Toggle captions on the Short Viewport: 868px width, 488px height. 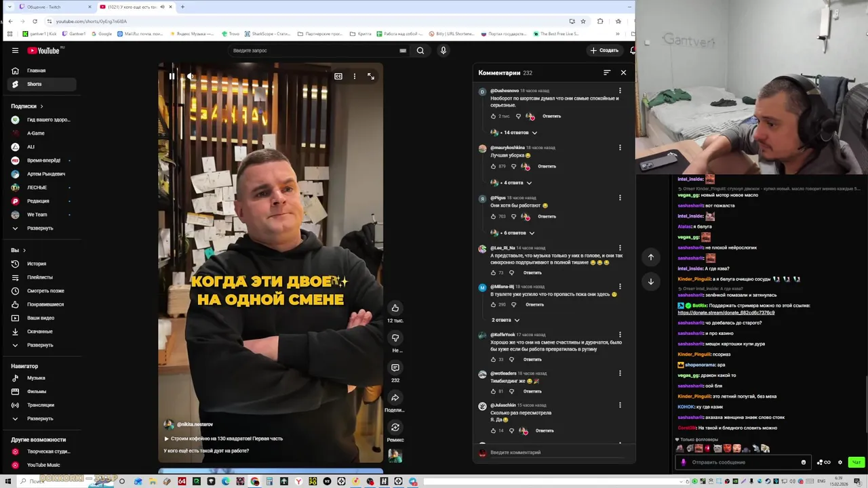(338, 76)
